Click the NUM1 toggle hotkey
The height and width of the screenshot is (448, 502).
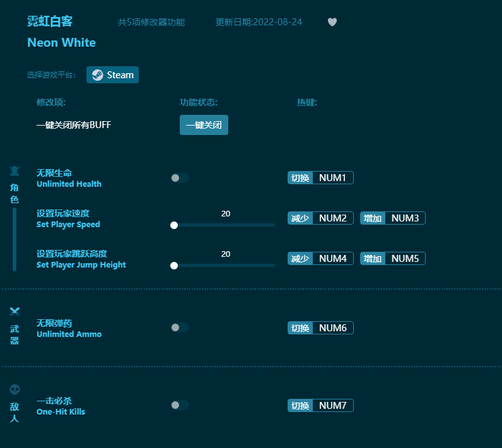tap(320, 178)
